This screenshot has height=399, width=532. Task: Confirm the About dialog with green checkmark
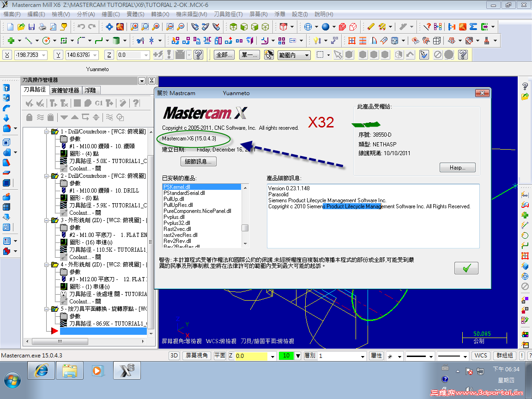click(466, 268)
